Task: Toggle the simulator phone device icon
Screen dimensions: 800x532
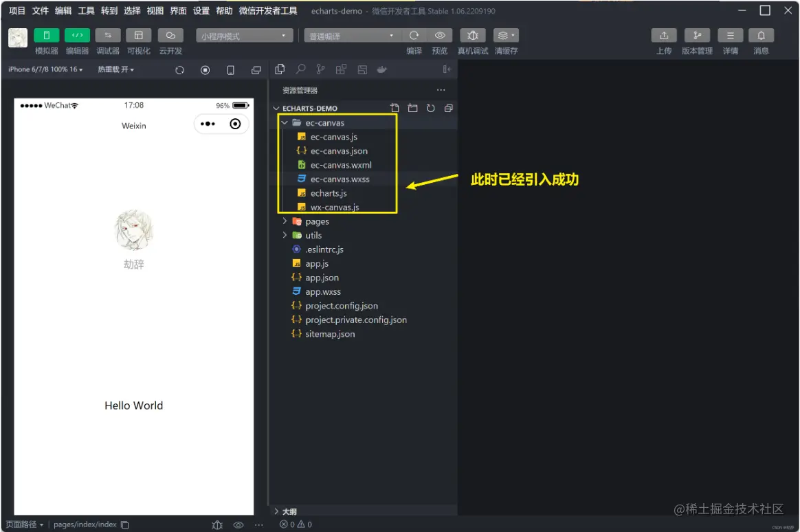Action: pos(231,70)
